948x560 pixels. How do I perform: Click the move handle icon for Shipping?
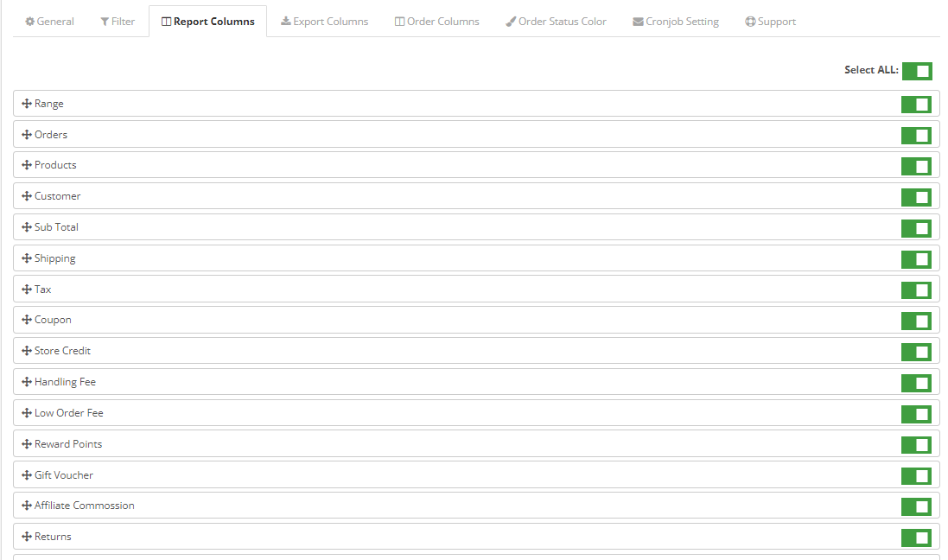pos(27,258)
